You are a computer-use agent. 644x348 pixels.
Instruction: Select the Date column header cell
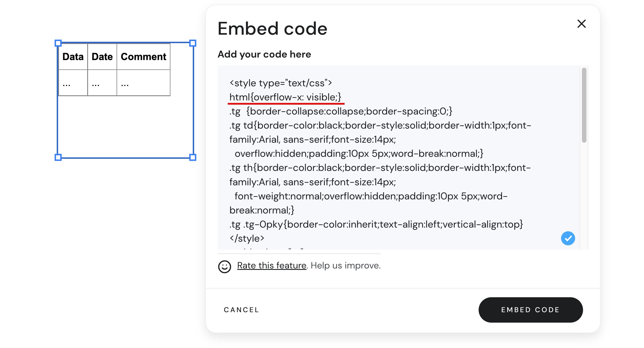click(102, 56)
